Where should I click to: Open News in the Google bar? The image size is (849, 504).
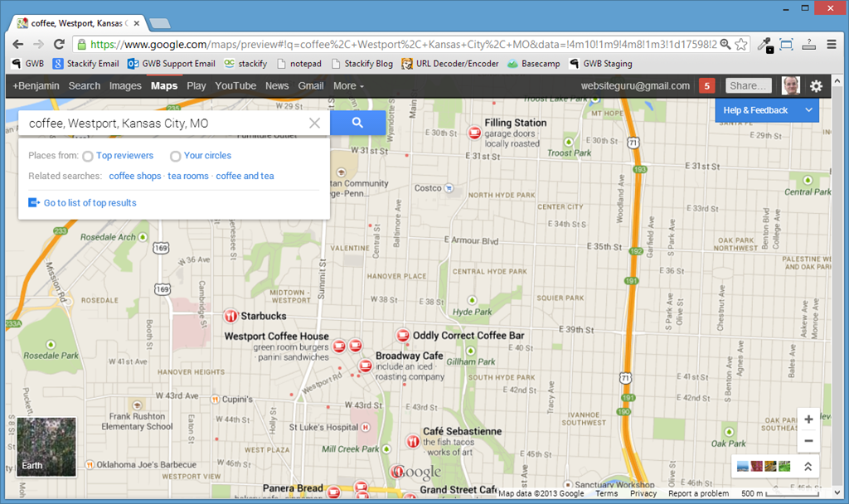[x=277, y=85]
